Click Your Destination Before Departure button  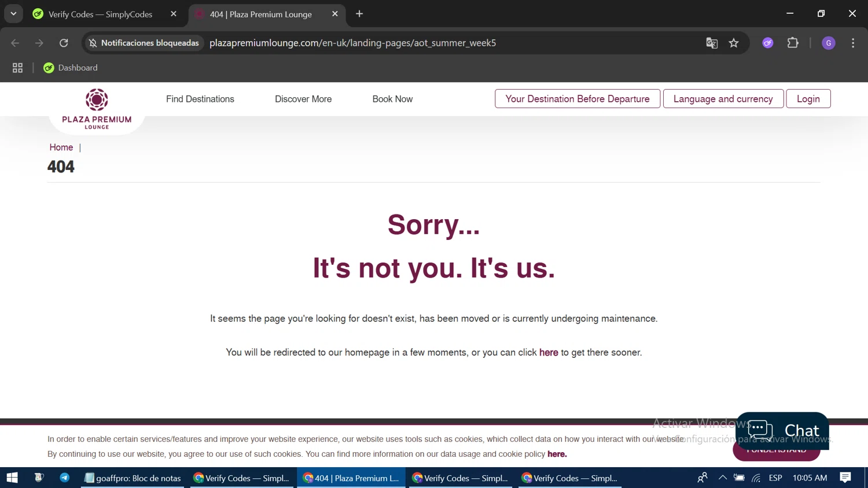578,99
